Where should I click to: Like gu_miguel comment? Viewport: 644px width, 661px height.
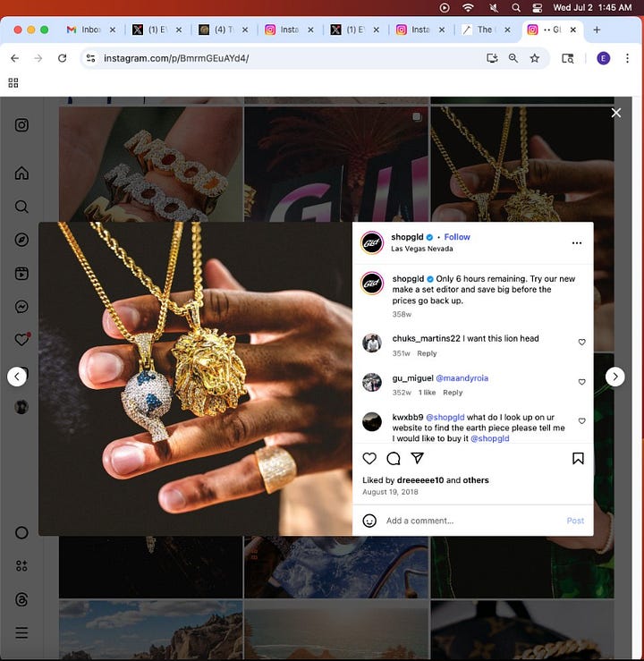581,382
